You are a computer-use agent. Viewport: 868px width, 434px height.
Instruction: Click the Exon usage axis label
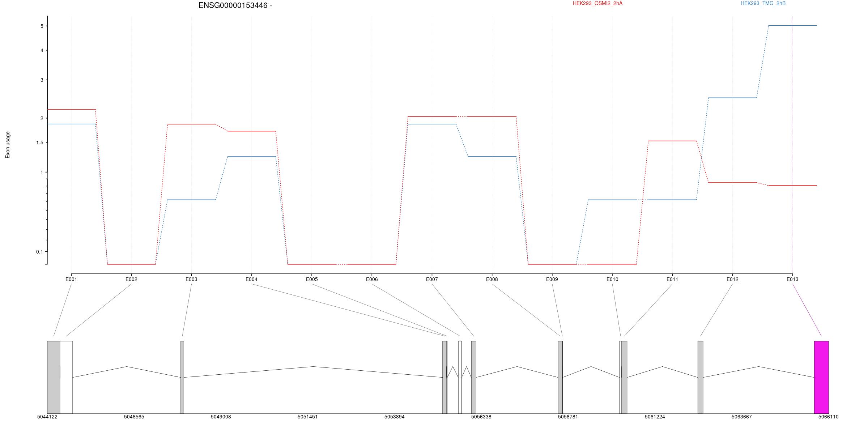click(8, 145)
